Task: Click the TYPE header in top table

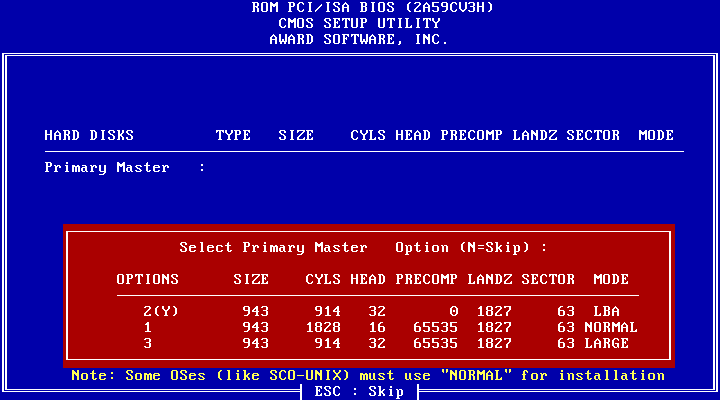Action: click(x=233, y=135)
